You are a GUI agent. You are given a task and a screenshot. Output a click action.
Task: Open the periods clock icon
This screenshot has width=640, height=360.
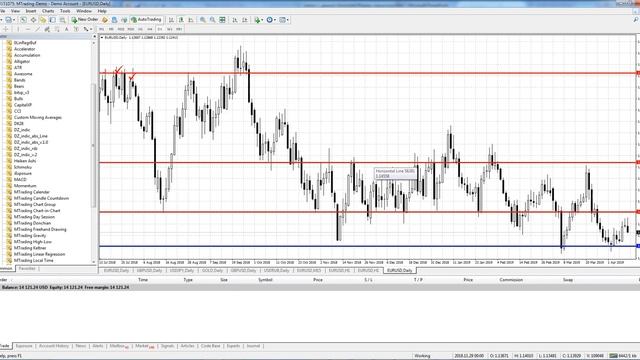pos(269,20)
